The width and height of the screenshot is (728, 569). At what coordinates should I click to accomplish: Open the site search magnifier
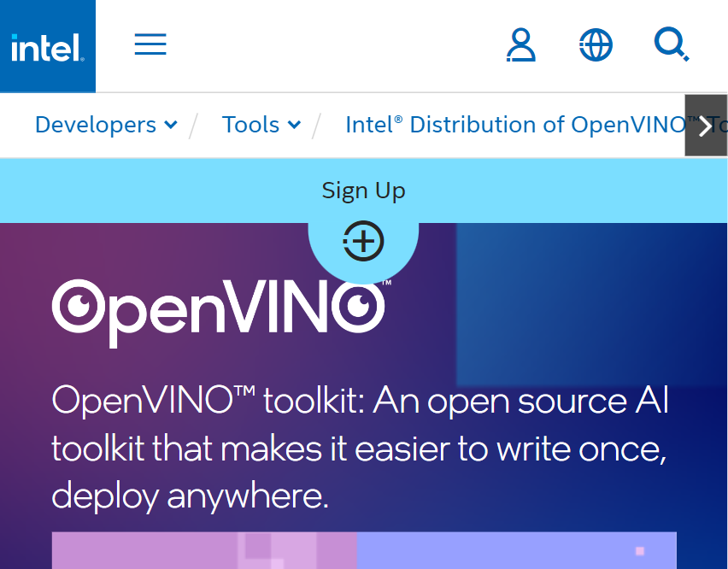[672, 44]
